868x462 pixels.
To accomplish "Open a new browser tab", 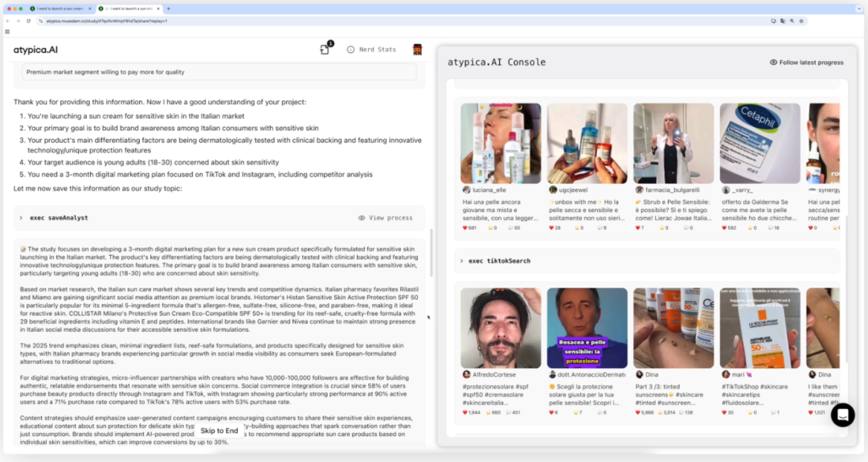I will click(168, 8).
